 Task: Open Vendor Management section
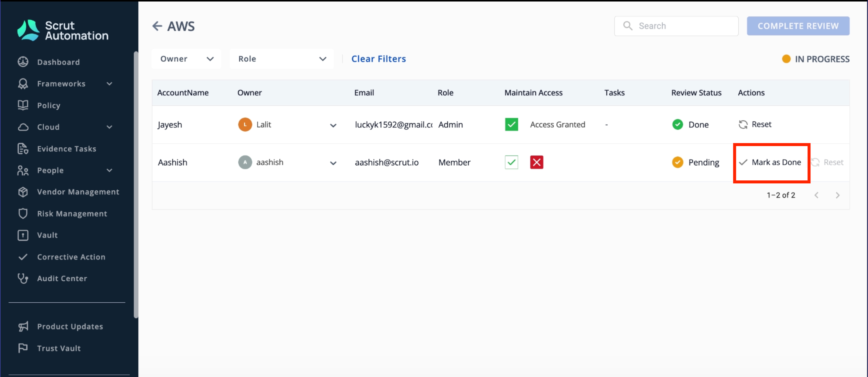tap(78, 192)
